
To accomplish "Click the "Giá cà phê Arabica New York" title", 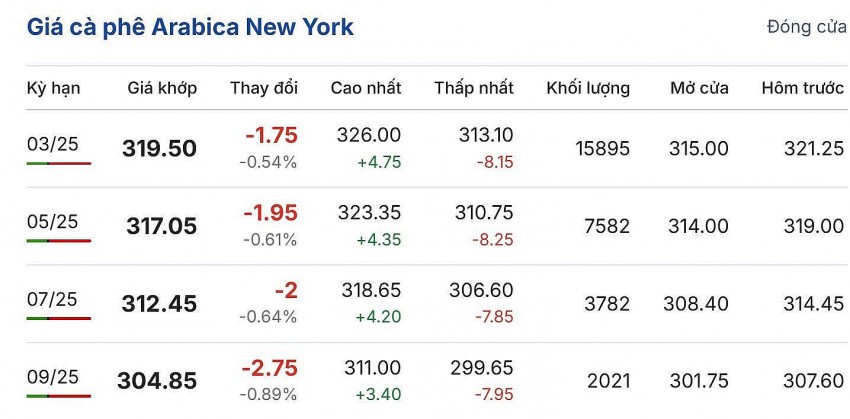I will pyautogui.click(x=190, y=27).
